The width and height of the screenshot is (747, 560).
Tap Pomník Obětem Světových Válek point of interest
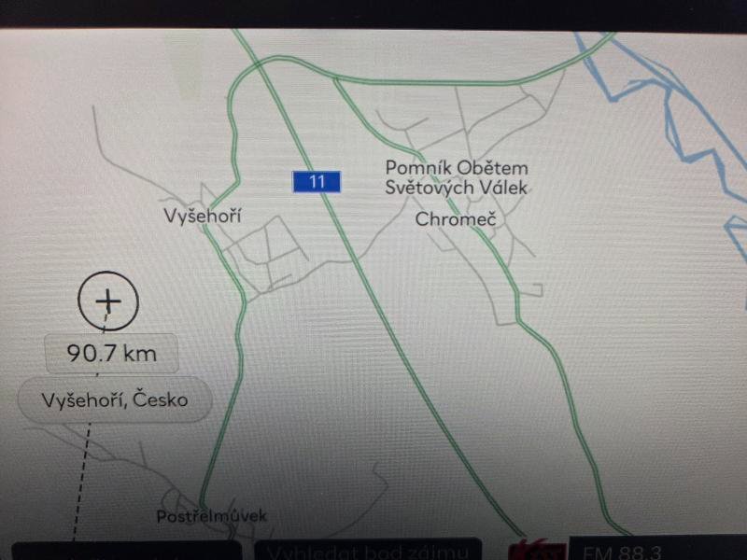pos(457,177)
